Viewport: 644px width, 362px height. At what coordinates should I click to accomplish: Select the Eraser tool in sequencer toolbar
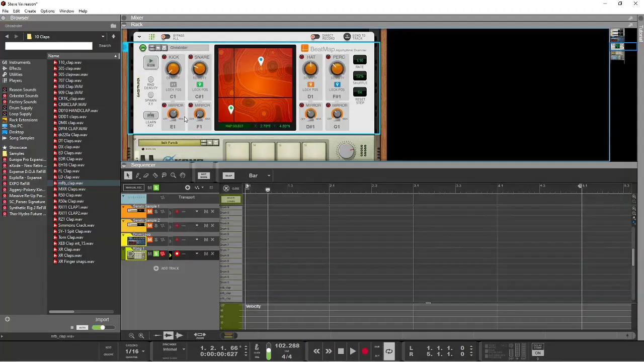[x=146, y=175]
